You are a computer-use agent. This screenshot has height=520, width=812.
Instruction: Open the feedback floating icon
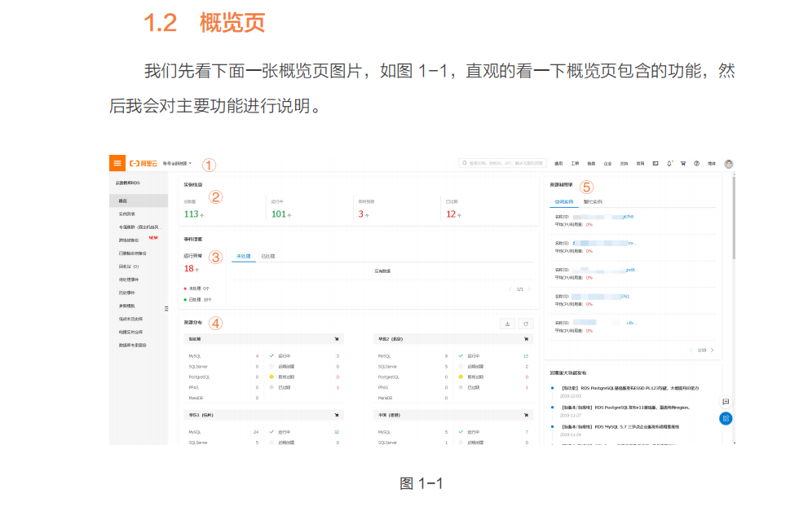point(726,402)
